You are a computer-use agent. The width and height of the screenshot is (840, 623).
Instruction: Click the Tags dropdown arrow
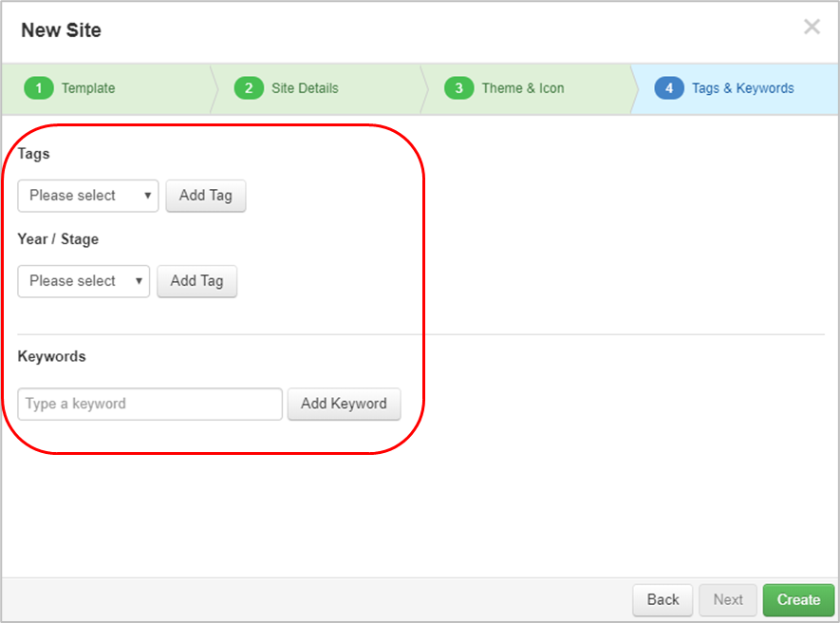147,196
